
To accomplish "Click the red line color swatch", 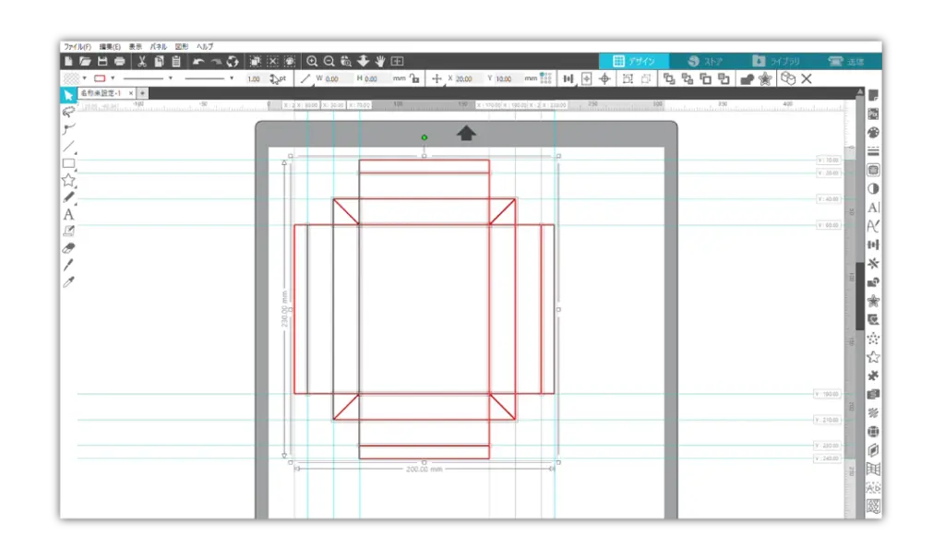I will 100,78.
